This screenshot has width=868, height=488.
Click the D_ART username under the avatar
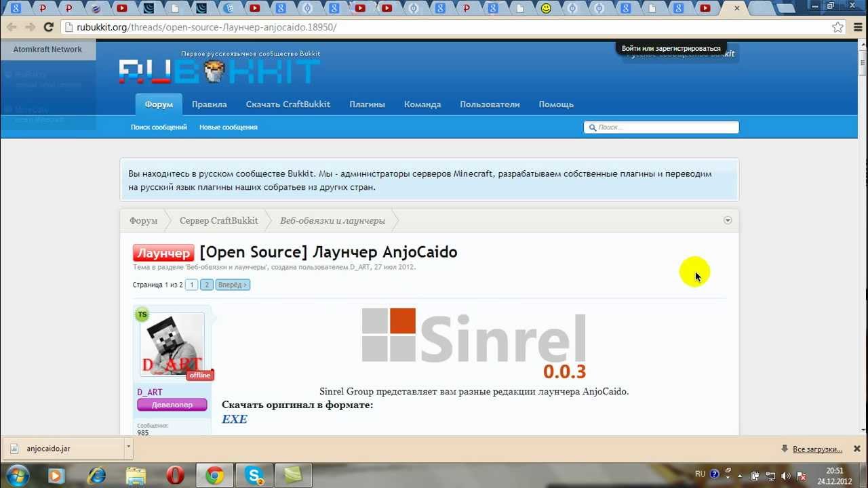tap(150, 392)
